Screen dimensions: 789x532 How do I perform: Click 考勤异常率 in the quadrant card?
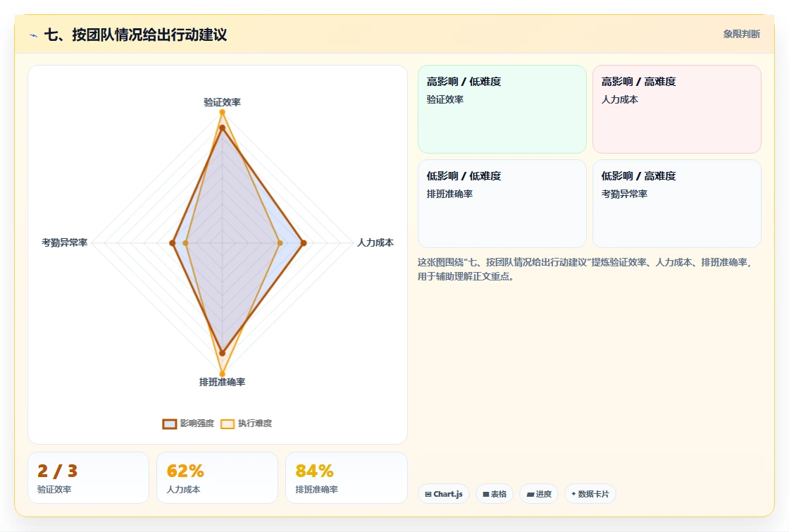pyautogui.click(x=624, y=194)
